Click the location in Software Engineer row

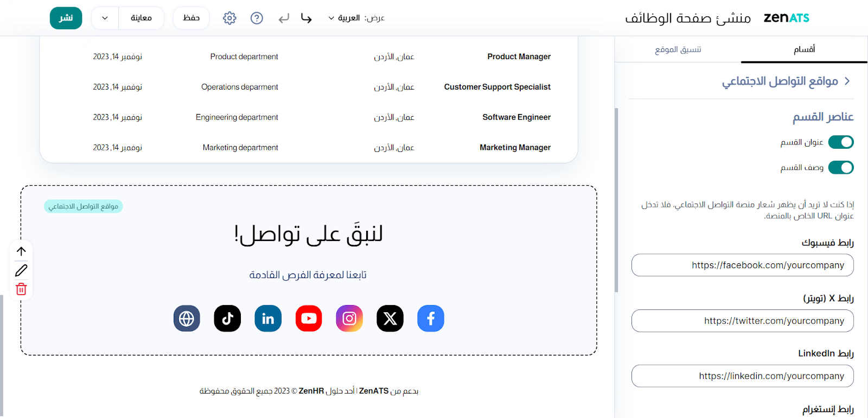pyautogui.click(x=394, y=117)
